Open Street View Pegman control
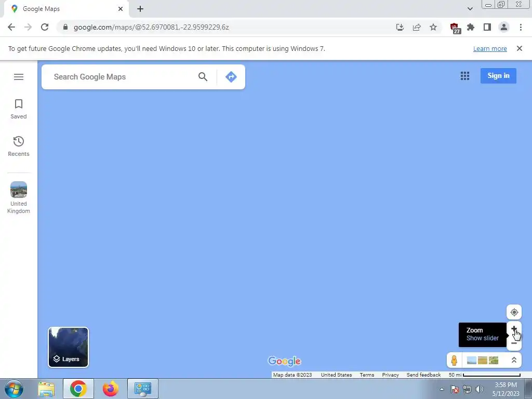 454,360
